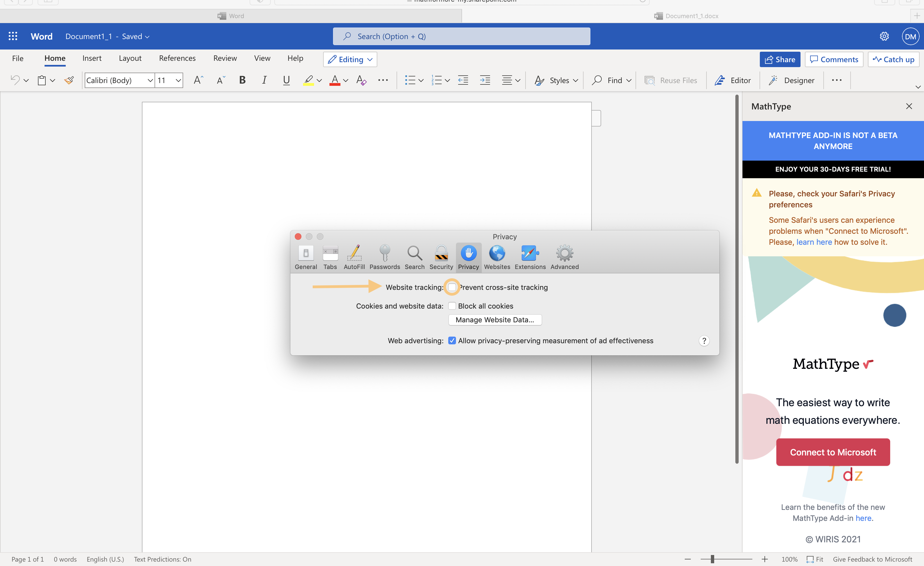Open the References ribbon tab
Viewport: 924px width, 566px height.
coord(177,58)
